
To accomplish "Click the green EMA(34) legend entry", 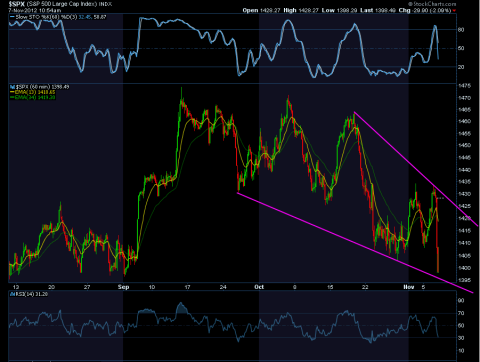I will 33,97.
